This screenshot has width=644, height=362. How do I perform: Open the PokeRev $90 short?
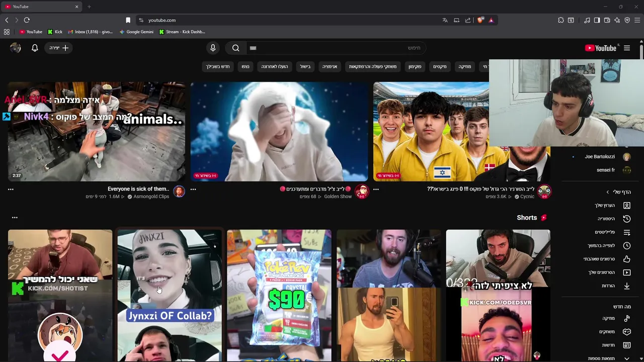click(279, 296)
